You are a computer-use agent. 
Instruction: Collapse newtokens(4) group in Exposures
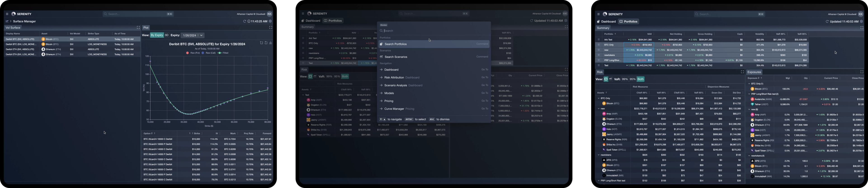(x=749, y=156)
